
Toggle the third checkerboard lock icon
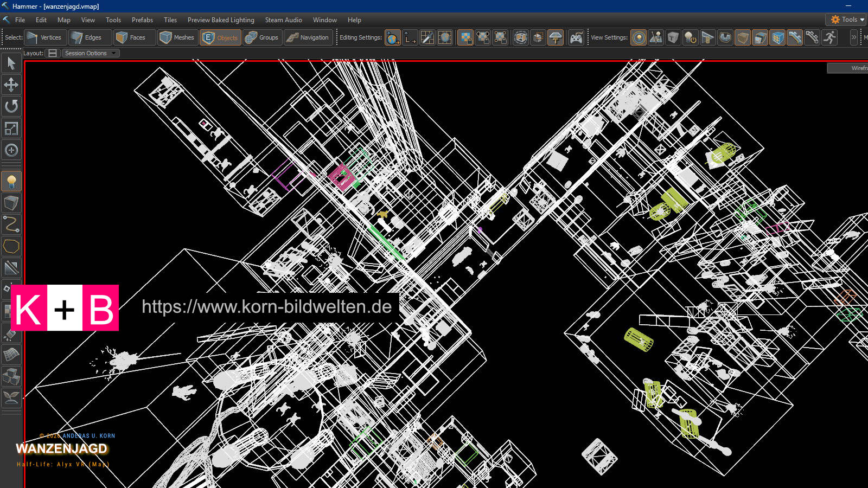point(500,37)
